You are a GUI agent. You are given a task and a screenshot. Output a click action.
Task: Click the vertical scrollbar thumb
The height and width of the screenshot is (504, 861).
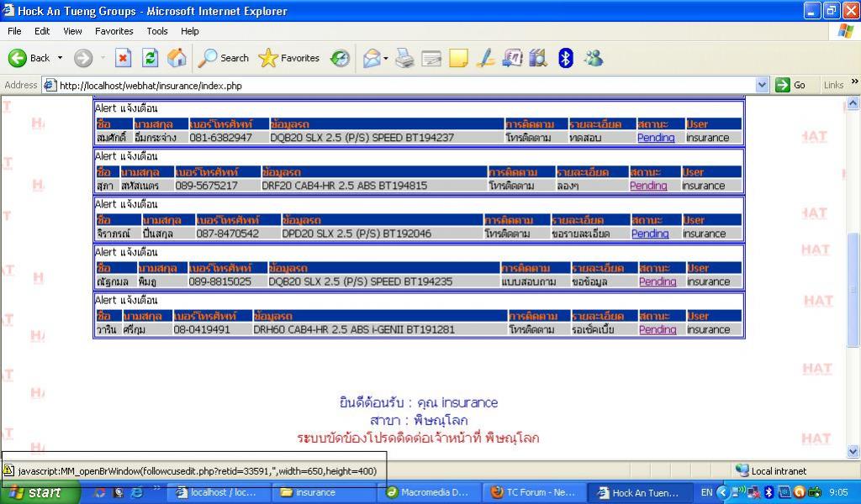(853, 290)
